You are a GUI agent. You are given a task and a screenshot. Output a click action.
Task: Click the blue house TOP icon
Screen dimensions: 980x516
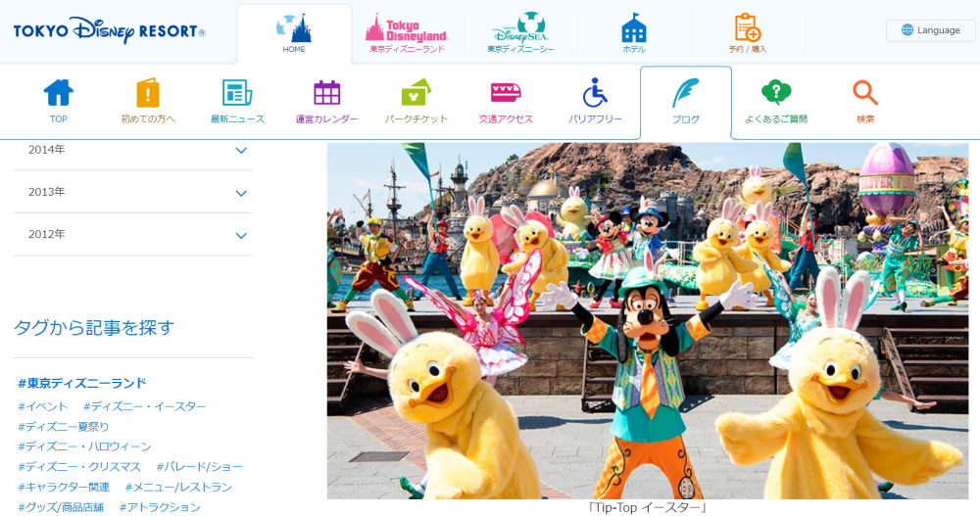point(58,93)
